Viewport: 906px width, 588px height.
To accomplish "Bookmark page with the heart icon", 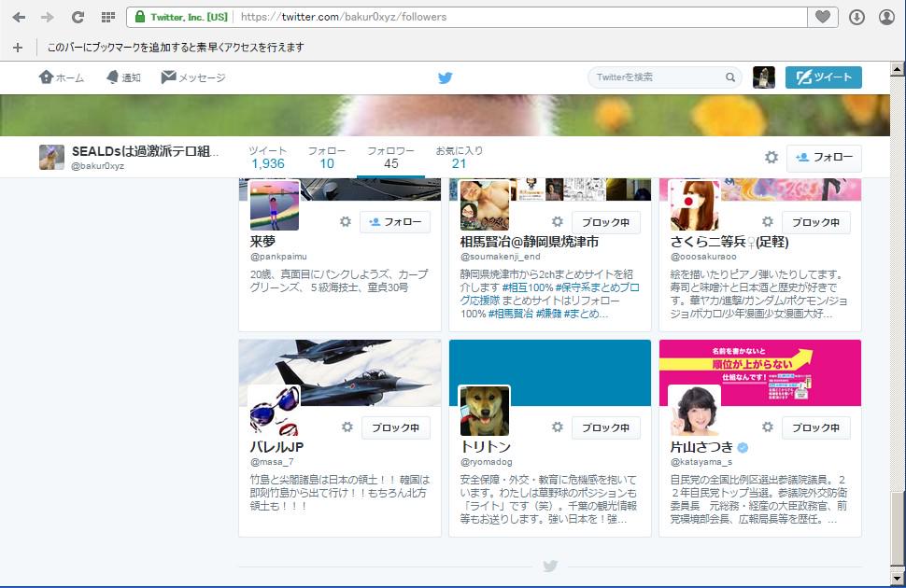I will [823, 17].
